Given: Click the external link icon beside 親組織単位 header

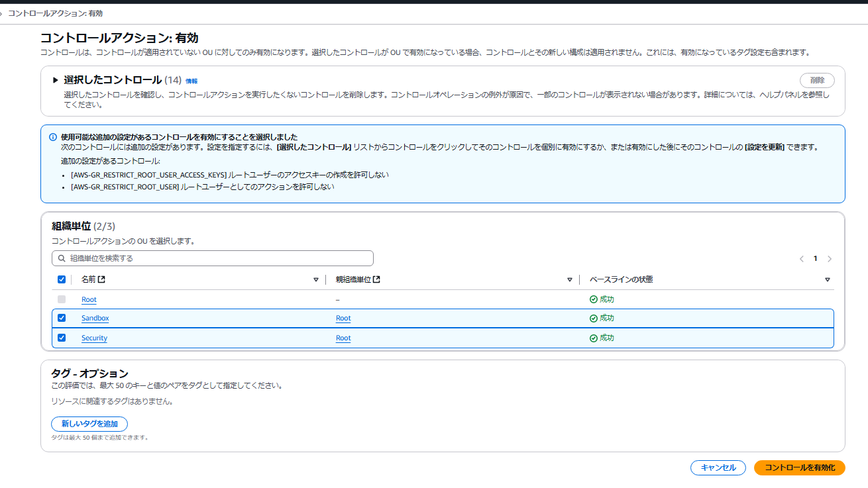Looking at the screenshot, I should pyautogui.click(x=376, y=279).
